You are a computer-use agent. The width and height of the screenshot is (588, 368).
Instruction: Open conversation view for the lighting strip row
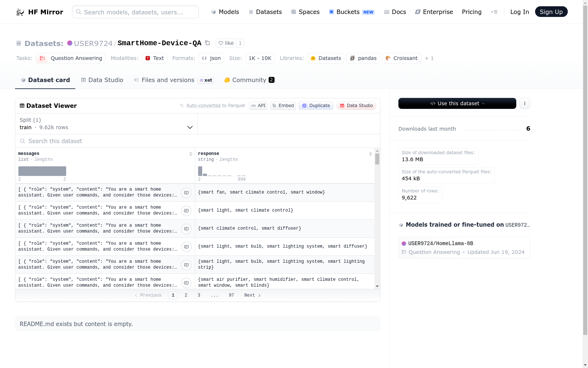186,265
